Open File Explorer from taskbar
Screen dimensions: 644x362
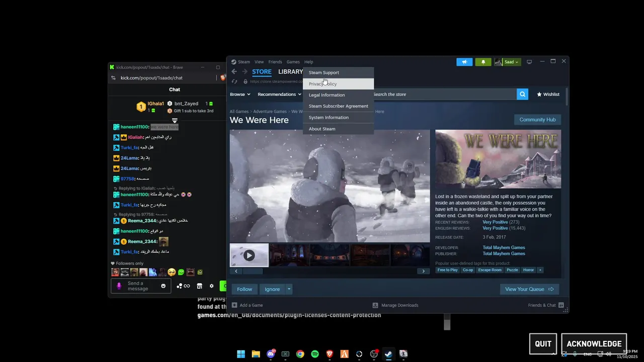256,354
